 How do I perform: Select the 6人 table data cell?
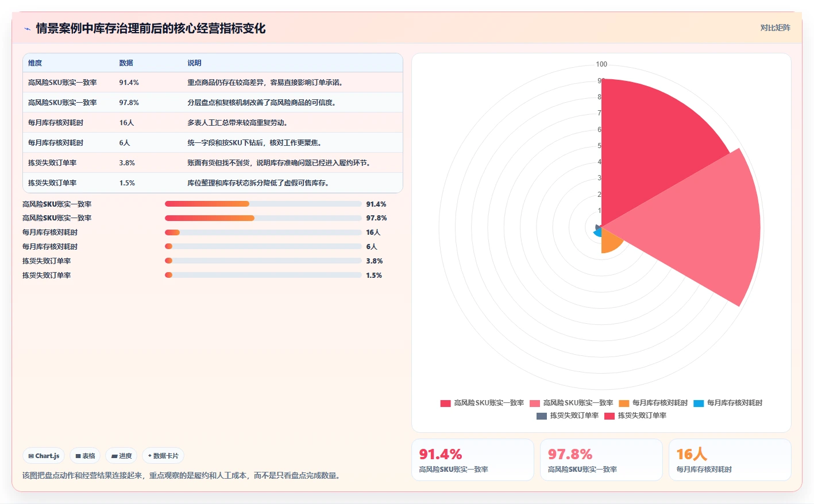click(x=125, y=143)
